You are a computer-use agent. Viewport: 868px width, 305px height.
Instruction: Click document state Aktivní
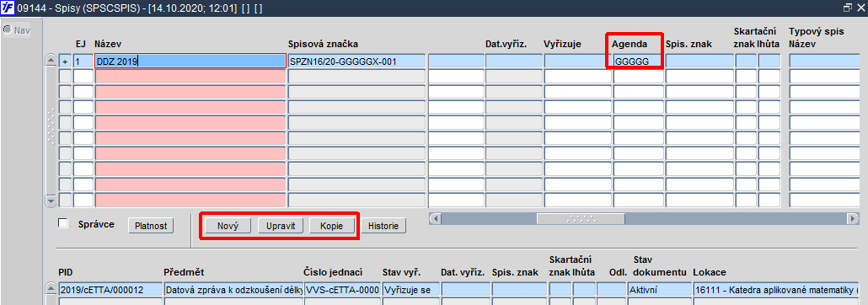pos(659,290)
